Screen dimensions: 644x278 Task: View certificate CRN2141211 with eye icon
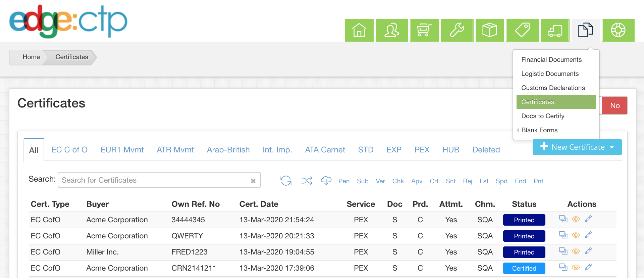coord(576,267)
